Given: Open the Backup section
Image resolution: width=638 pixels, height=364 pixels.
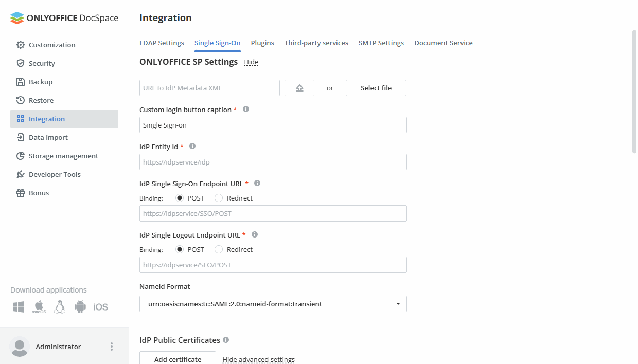Looking at the screenshot, I should [x=39, y=82].
